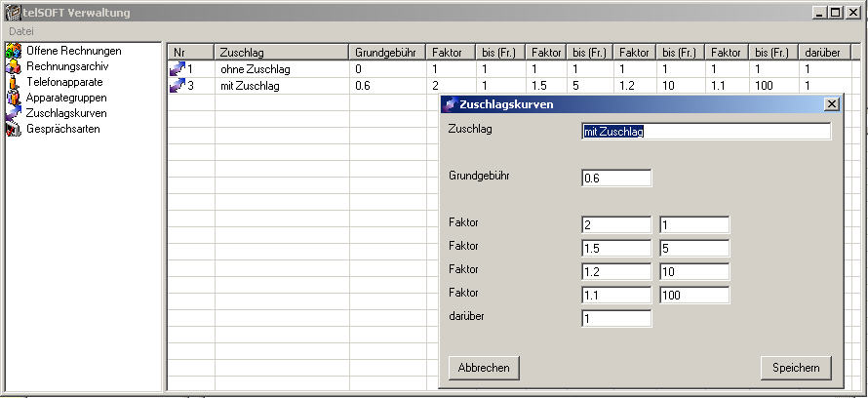Open Rechnungsarchiv in the sidebar
Viewport: 868px width, 398px height.
67,66
